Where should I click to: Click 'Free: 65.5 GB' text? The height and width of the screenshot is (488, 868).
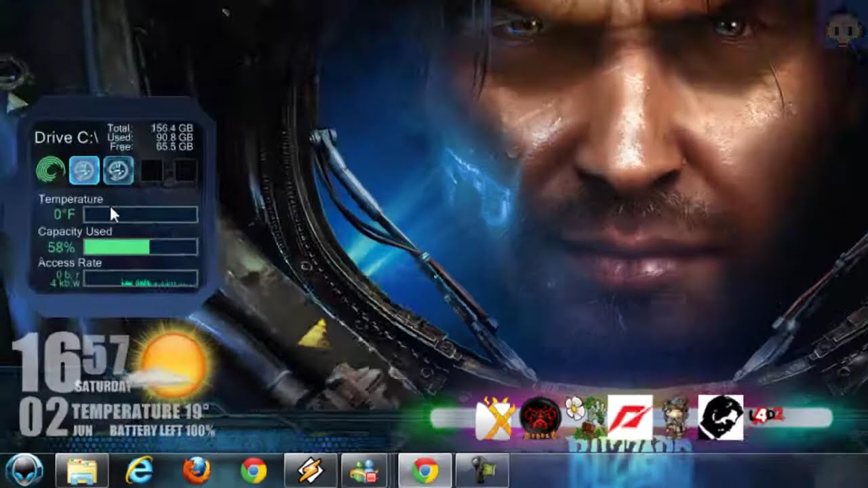[151, 146]
